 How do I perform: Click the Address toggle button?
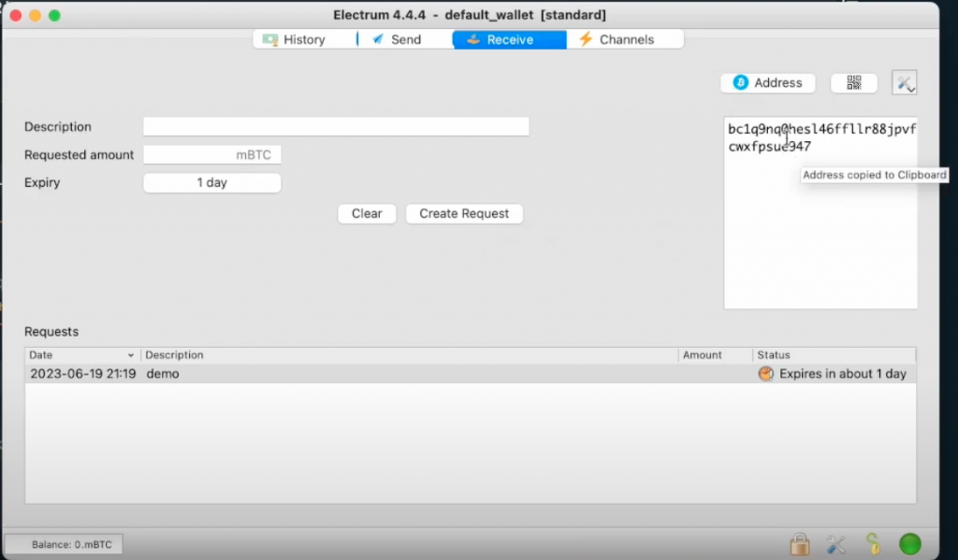(x=768, y=83)
